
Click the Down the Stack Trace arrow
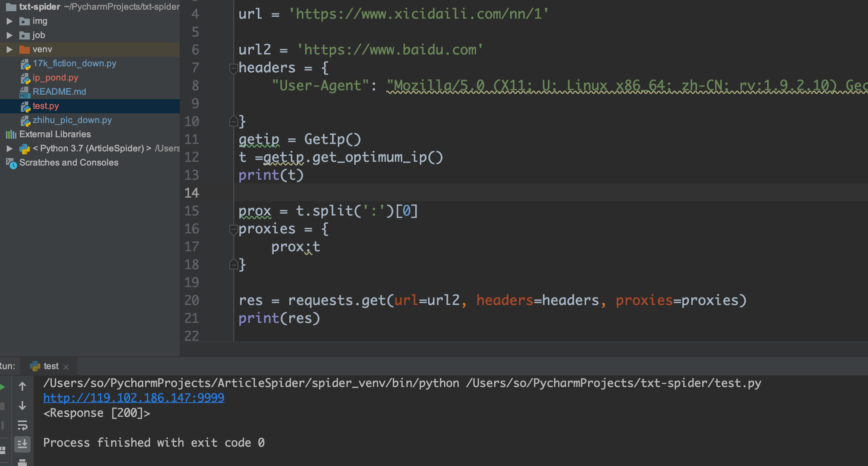tap(22, 406)
